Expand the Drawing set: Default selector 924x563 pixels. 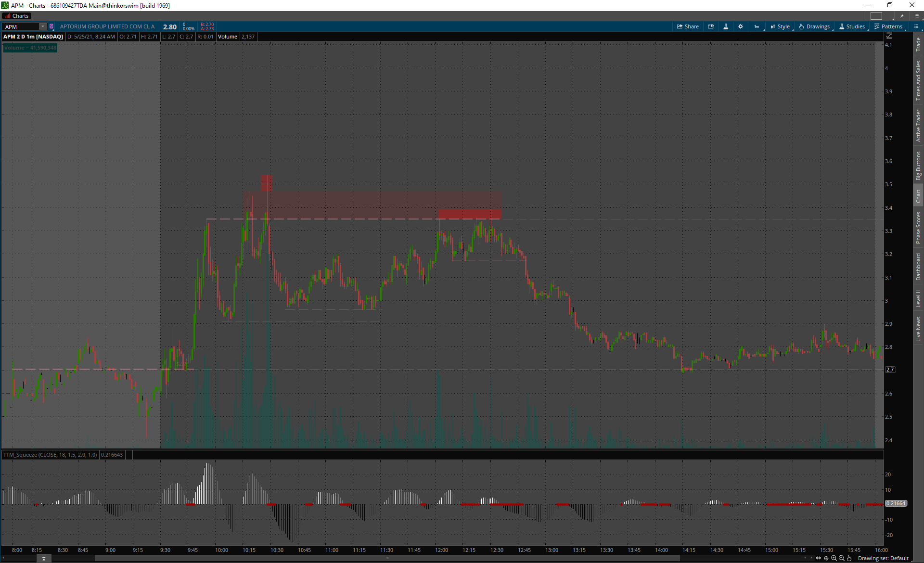pos(883,558)
